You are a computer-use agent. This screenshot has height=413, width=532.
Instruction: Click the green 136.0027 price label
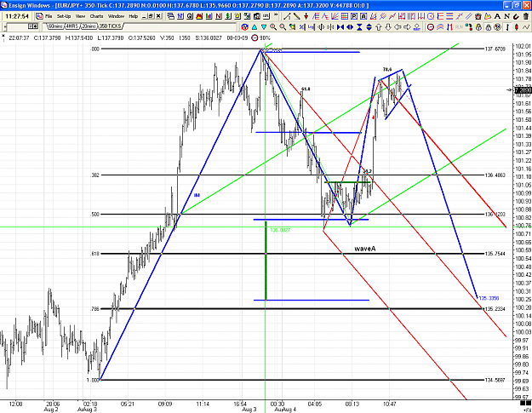pyautogui.click(x=280, y=230)
